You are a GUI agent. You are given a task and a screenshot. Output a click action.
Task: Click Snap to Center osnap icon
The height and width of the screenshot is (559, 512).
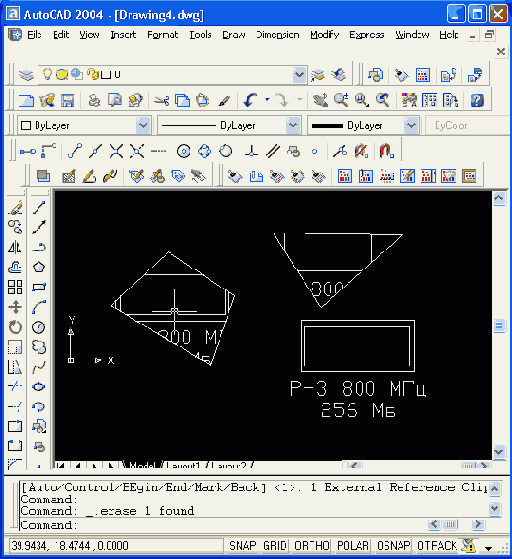pos(184,152)
